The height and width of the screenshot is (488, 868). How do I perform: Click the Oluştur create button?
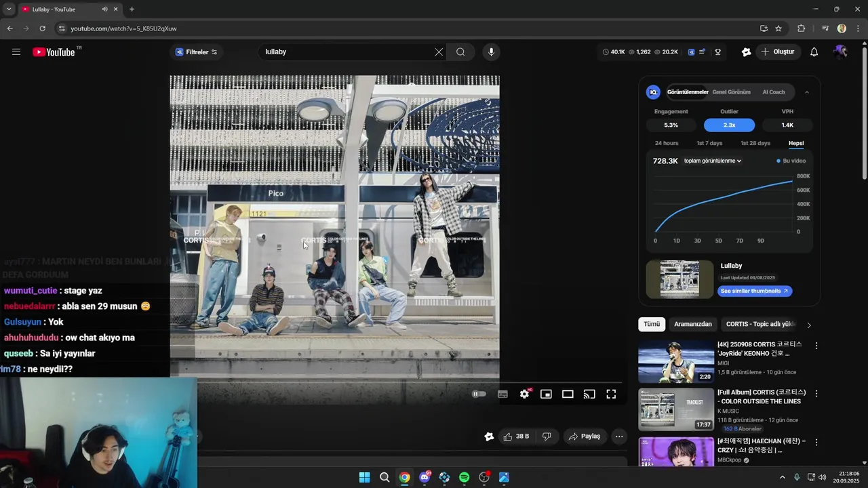[x=778, y=52]
